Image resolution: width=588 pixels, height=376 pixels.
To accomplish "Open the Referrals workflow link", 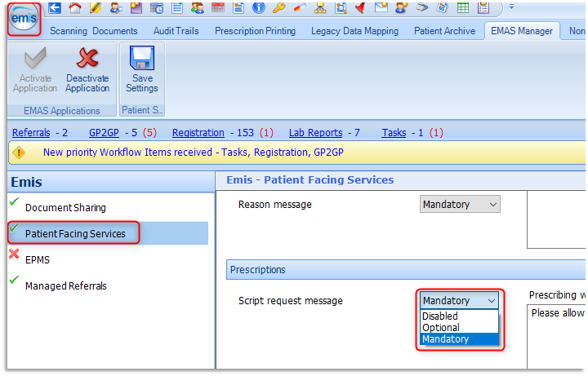I will (31, 133).
